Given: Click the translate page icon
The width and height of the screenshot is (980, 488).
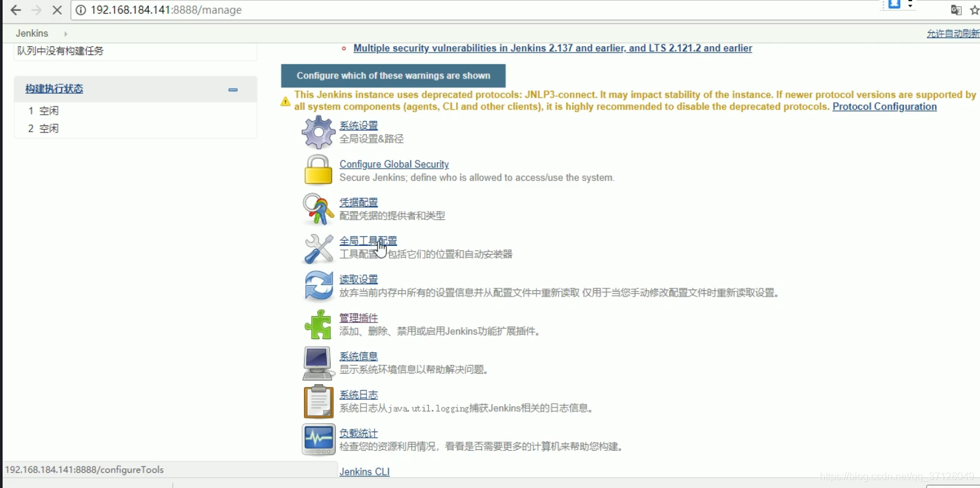Looking at the screenshot, I should (956, 10).
